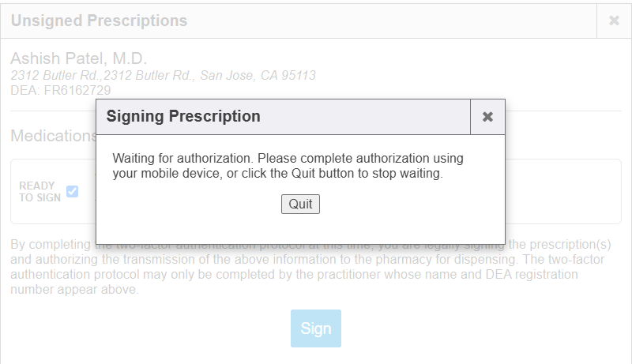This screenshot has height=364, width=632.
Task: Click the Medications section heading
Action: pos(53,136)
